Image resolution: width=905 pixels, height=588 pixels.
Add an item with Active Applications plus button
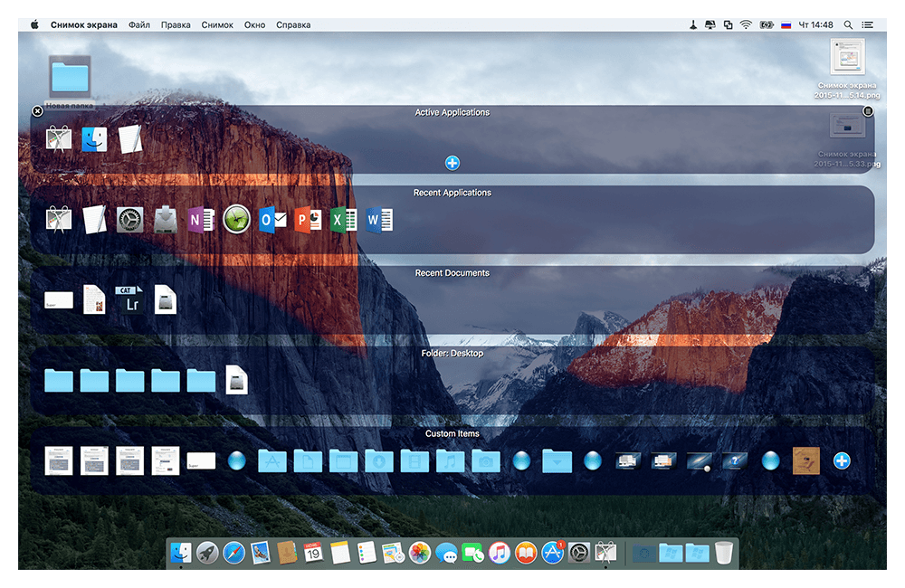(452, 164)
